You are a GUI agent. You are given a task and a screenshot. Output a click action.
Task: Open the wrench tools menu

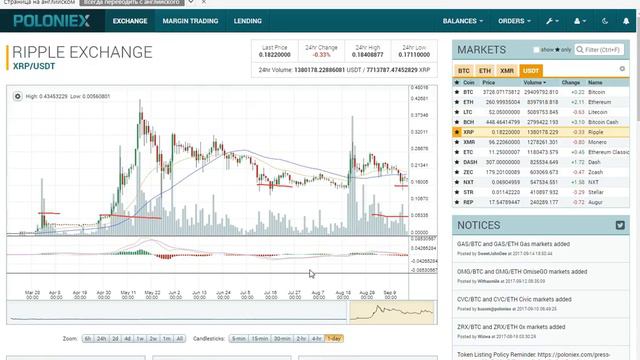tap(552, 21)
